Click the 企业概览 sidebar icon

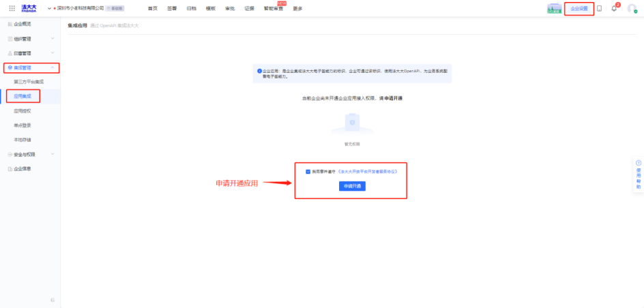pos(10,25)
